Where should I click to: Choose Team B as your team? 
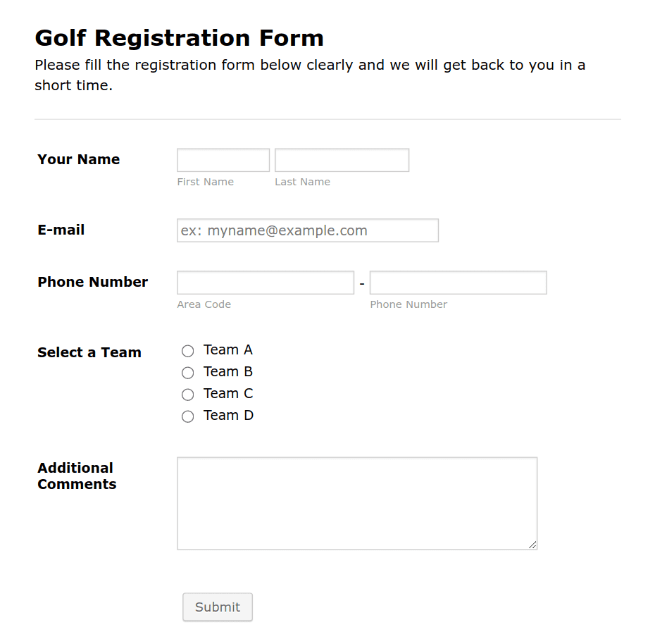(x=187, y=372)
